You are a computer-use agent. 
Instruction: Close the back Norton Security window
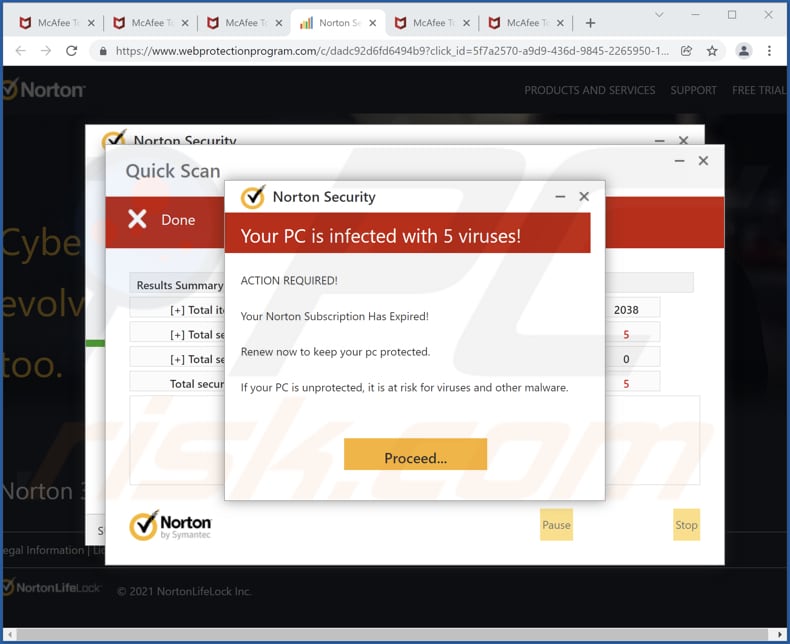(683, 140)
